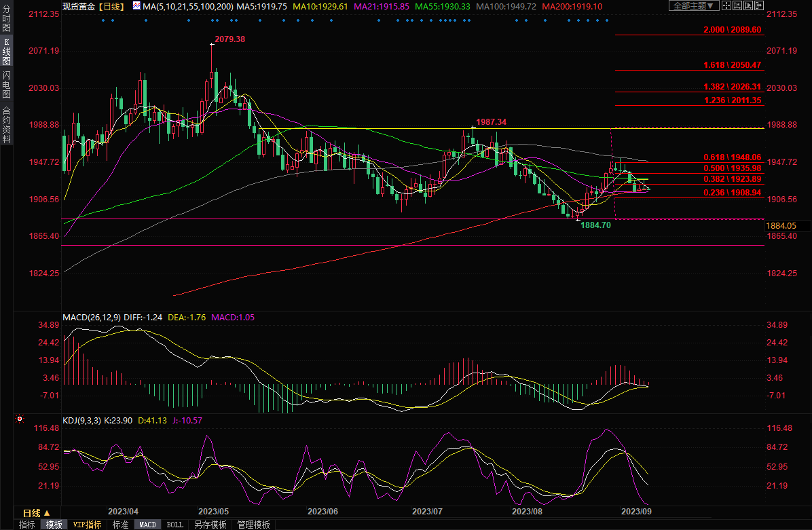This screenshot has width=812, height=530.
Task: Click the MA indicator chart icon
Action: click(x=136, y=6)
